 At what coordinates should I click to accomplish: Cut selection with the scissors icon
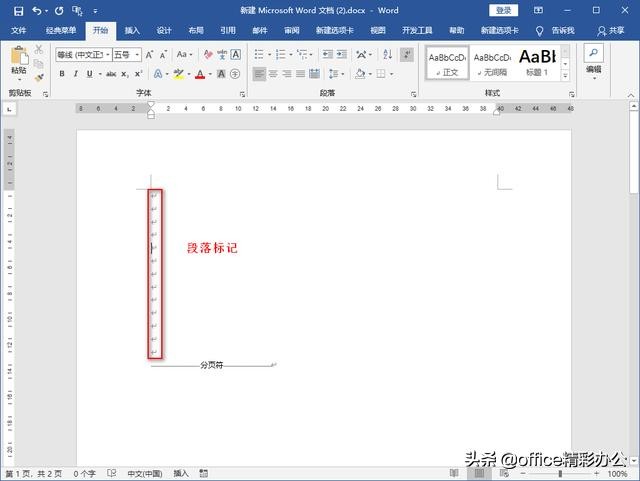(39, 50)
